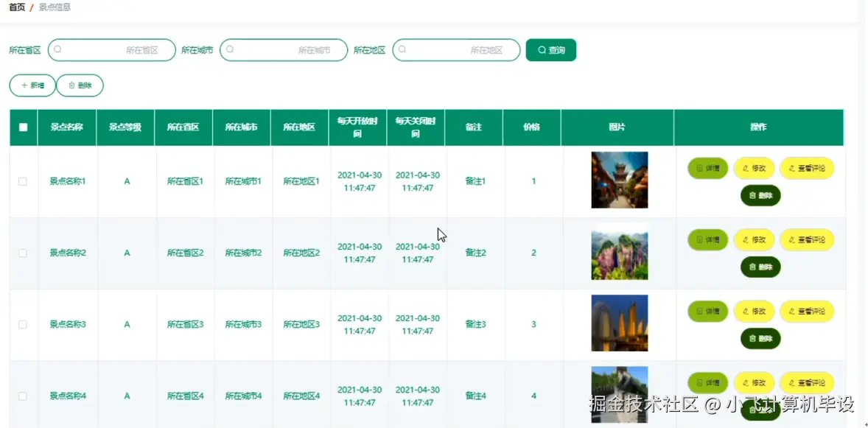Image resolution: width=868 pixels, height=428 pixels.
Task: Focus the 所在地区 search input
Action: (456, 50)
